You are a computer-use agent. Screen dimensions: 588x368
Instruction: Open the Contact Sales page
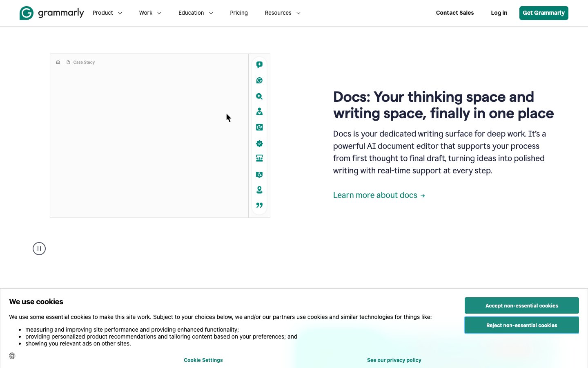pyautogui.click(x=455, y=13)
